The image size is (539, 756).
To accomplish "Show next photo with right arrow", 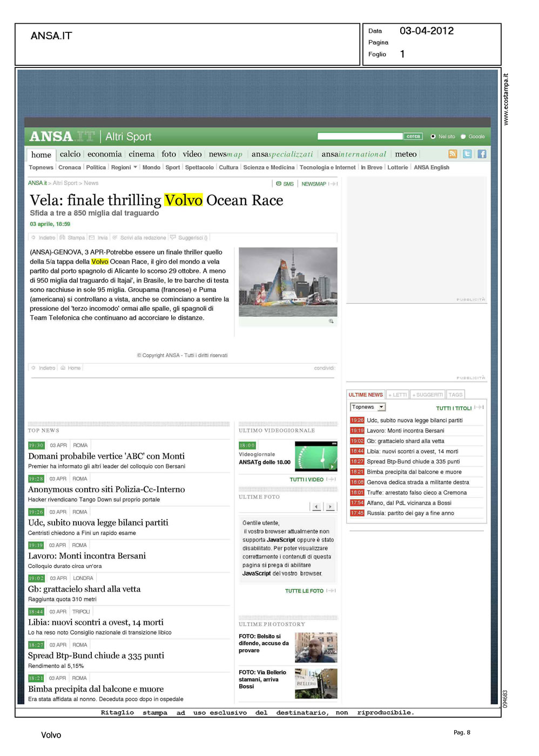I will [330, 507].
